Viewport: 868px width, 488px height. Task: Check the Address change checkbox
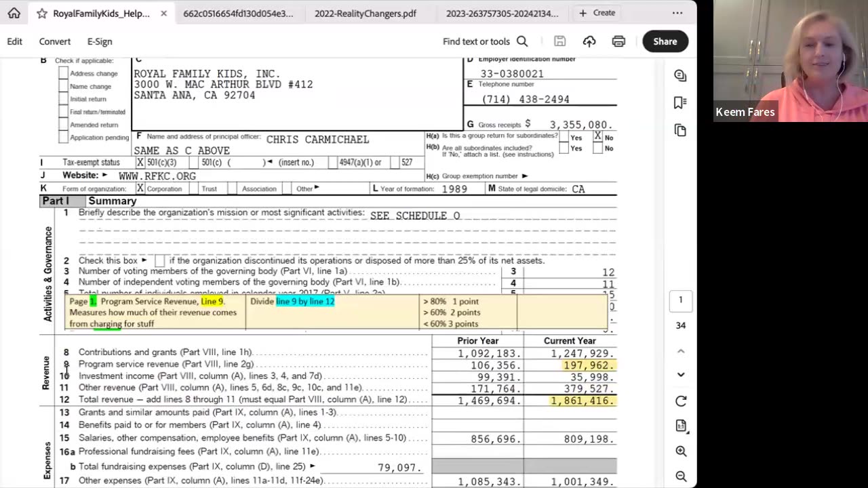pyautogui.click(x=64, y=73)
